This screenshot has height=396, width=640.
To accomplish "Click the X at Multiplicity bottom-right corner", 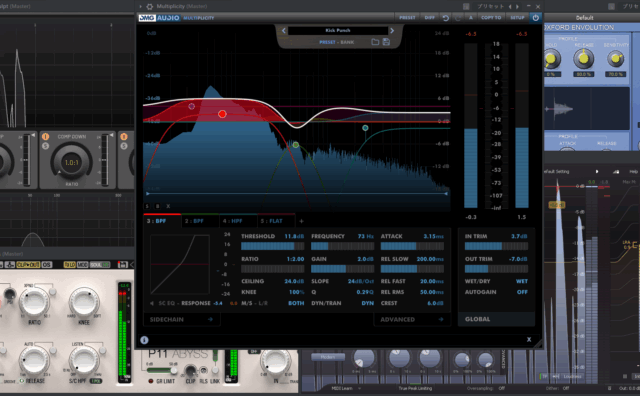I will pyautogui.click(x=529, y=339).
